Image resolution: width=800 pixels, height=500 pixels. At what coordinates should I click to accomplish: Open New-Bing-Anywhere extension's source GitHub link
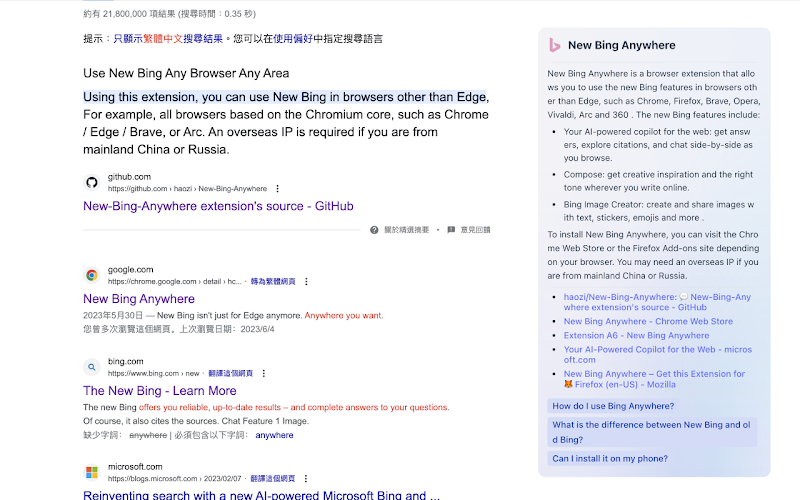point(218,206)
